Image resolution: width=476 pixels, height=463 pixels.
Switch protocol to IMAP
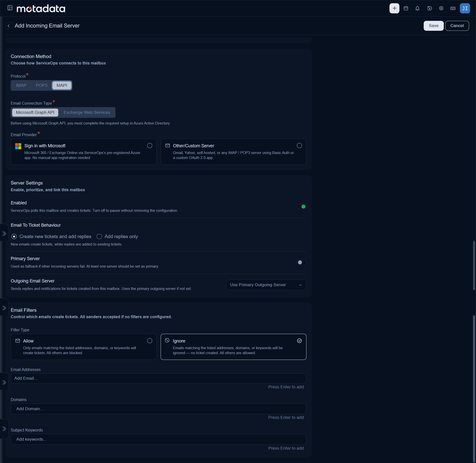click(x=21, y=85)
